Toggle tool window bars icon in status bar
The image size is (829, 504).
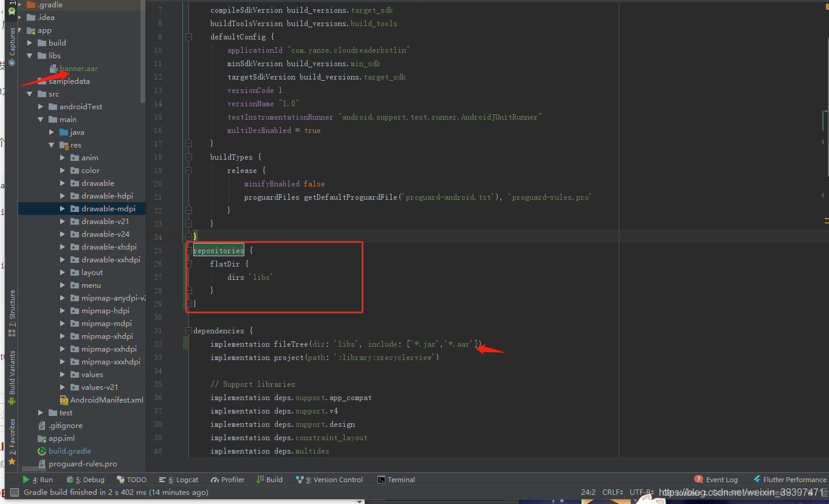pos(15,492)
